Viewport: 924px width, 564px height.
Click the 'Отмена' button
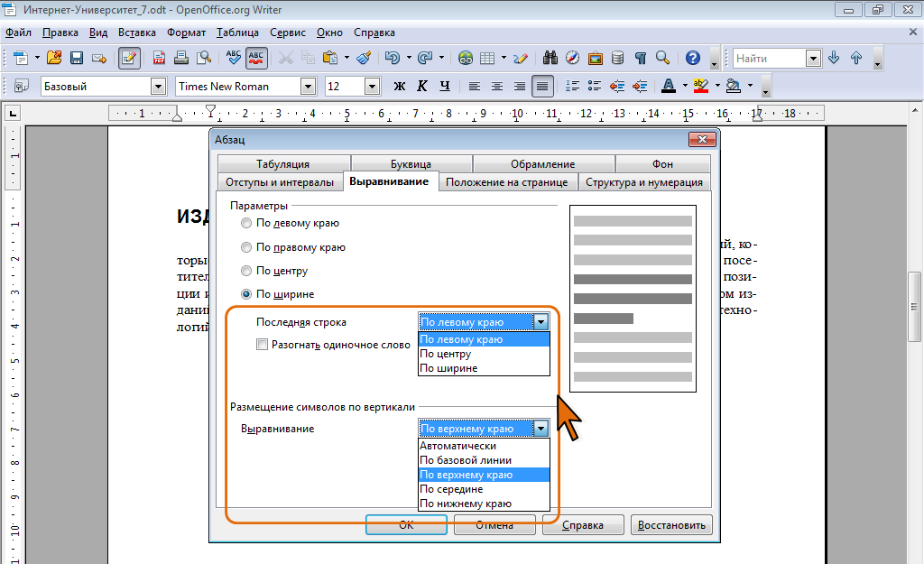494,525
